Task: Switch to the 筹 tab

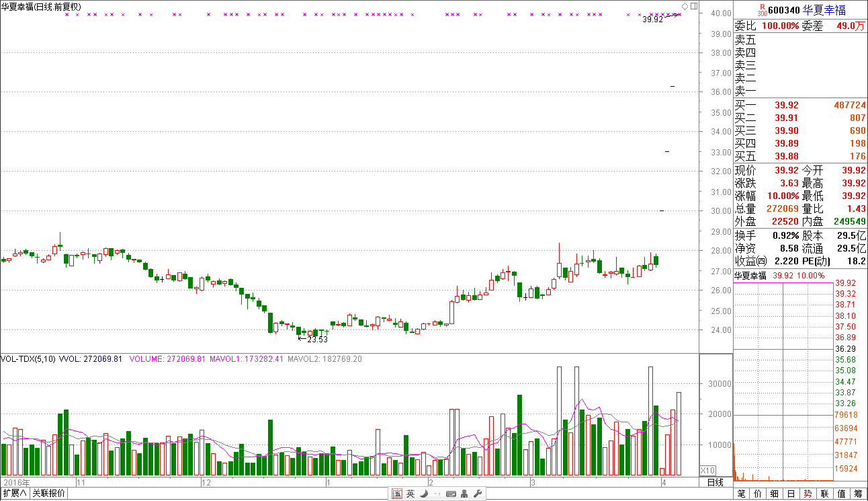Action: click(x=859, y=494)
